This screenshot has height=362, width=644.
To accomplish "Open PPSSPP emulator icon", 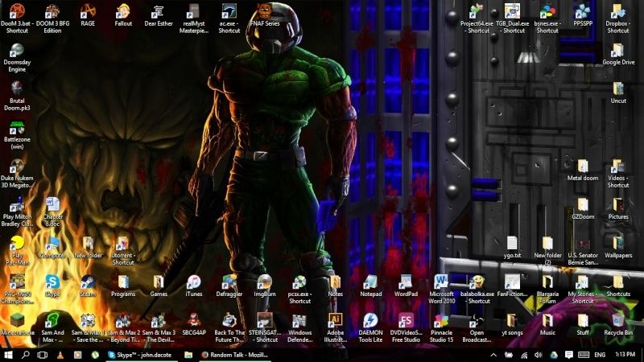I will pos(582,11).
